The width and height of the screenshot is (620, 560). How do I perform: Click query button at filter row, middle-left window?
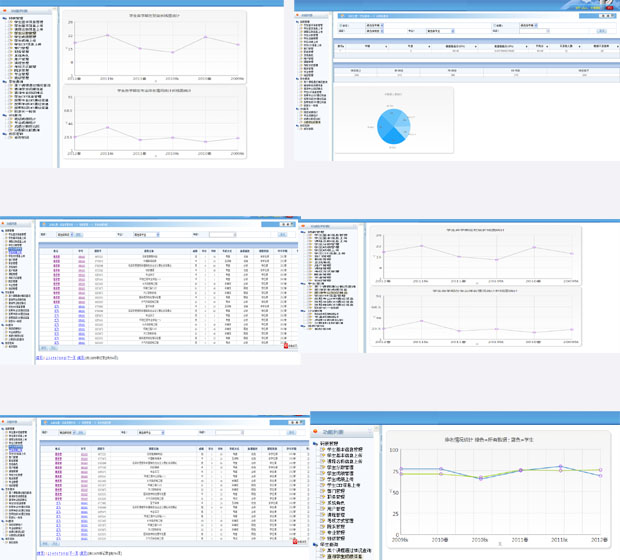[x=282, y=235]
